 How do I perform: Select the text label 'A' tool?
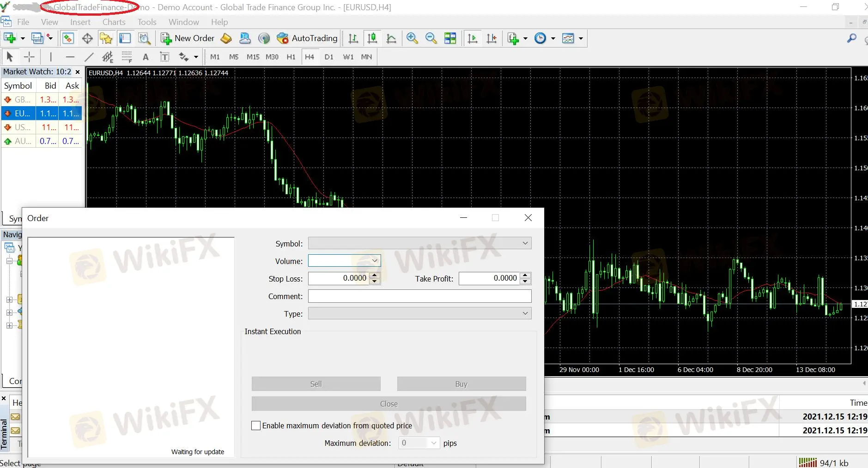146,57
